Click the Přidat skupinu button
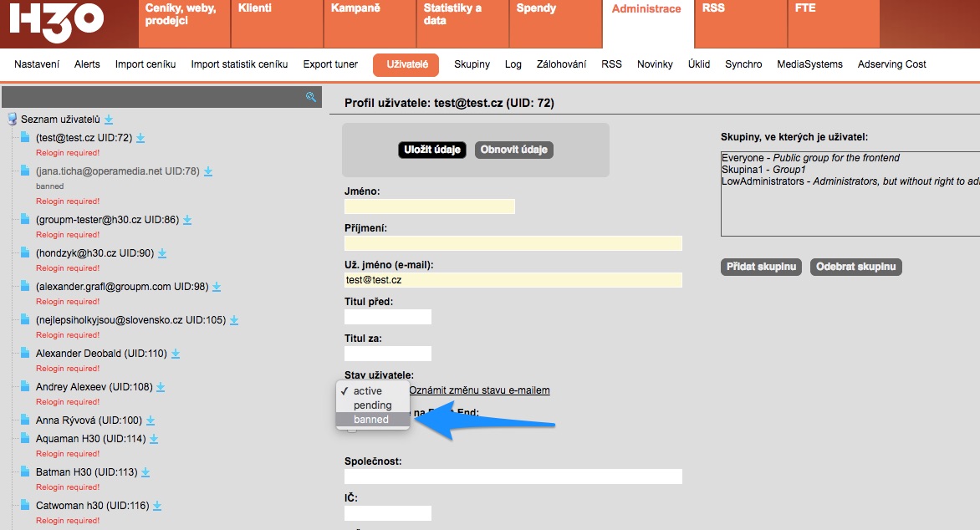980x530 pixels. point(761,267)
